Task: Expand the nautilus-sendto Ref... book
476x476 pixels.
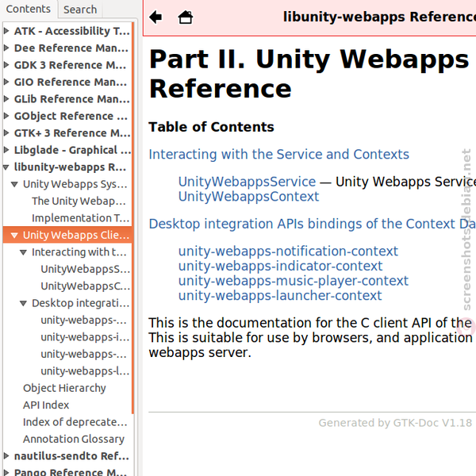Action: [6, 455]
